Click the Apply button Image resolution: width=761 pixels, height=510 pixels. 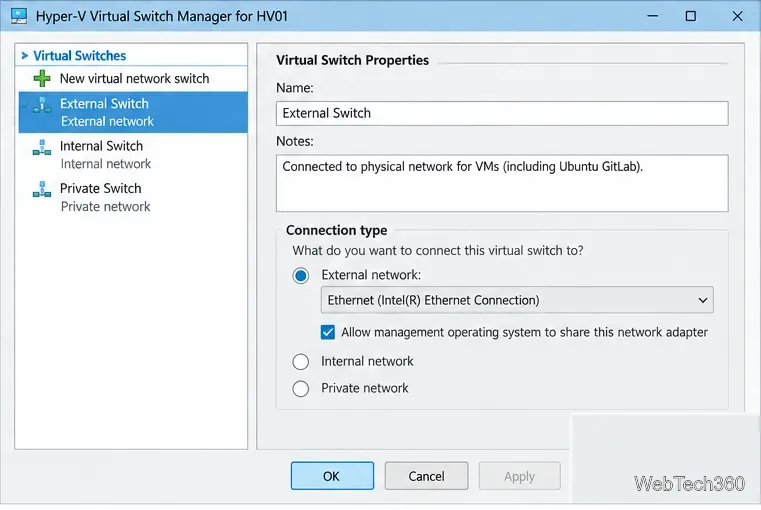[519, 477]
